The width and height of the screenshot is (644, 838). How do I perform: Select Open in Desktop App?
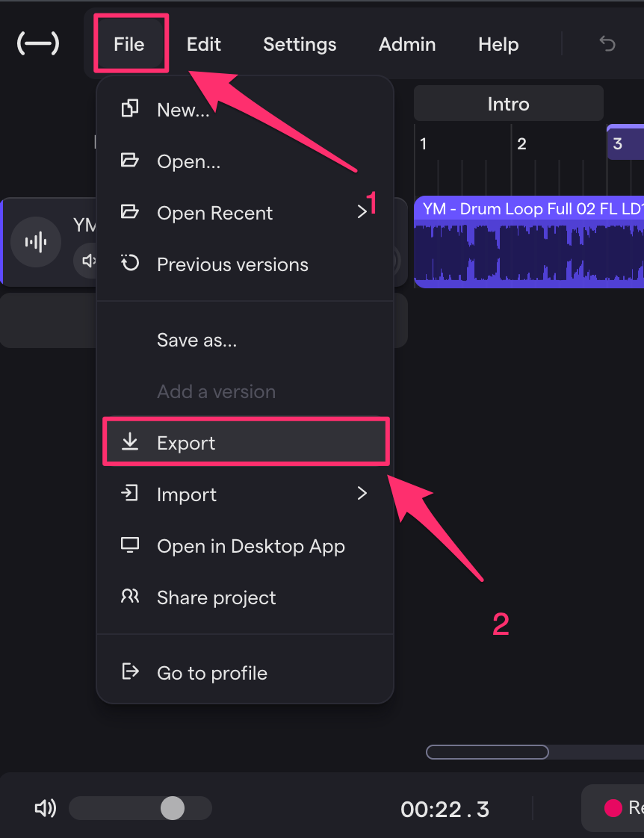click(x=250, y=546)
